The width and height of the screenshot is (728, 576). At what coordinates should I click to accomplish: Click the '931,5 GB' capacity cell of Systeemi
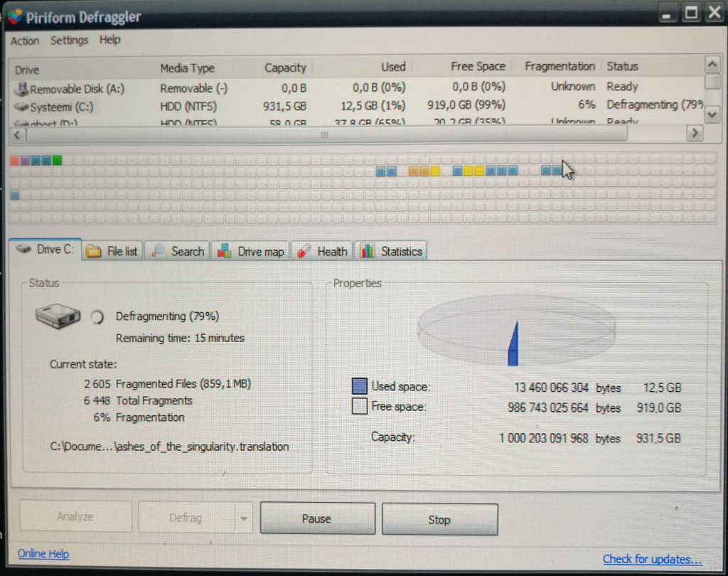(284, 107)
